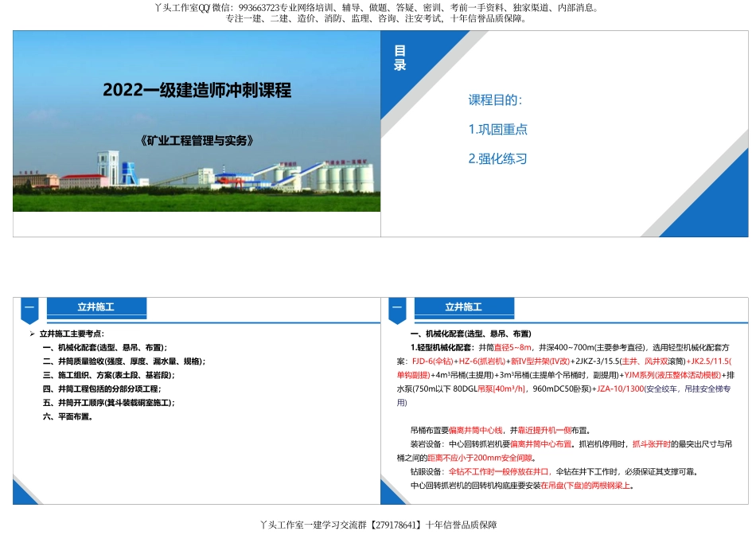Screen dimensions: 756x535
Task: Click the red "JZA-10/1300" highlighted text
Action: point(619,388)
